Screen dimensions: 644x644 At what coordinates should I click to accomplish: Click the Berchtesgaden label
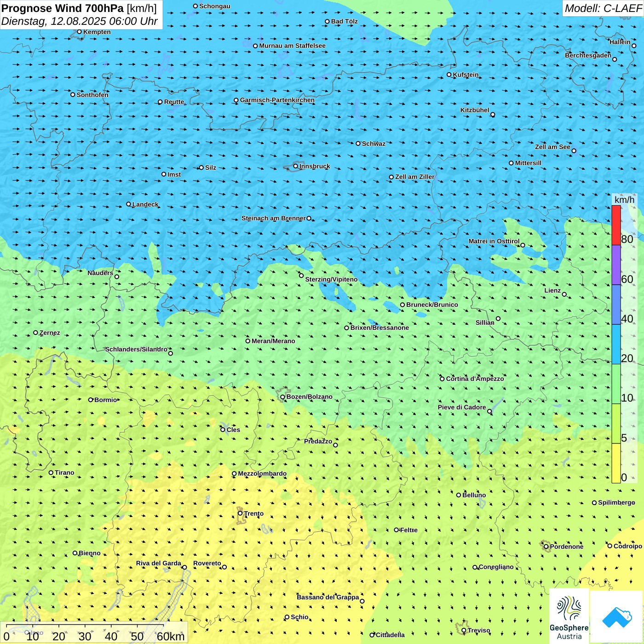[x=588, y=55]
